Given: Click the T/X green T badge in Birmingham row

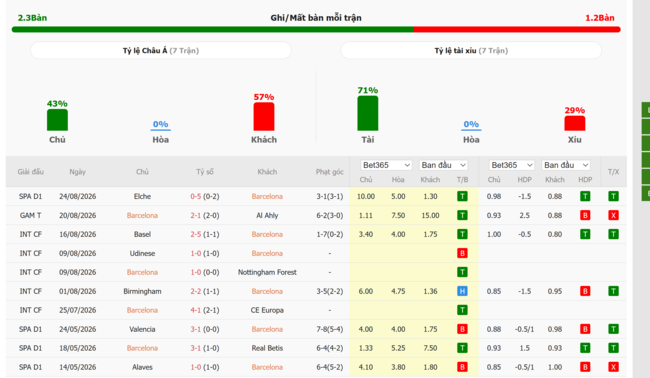Looking at the screenshot, I should pyautogui.click(x=614, y=291).
